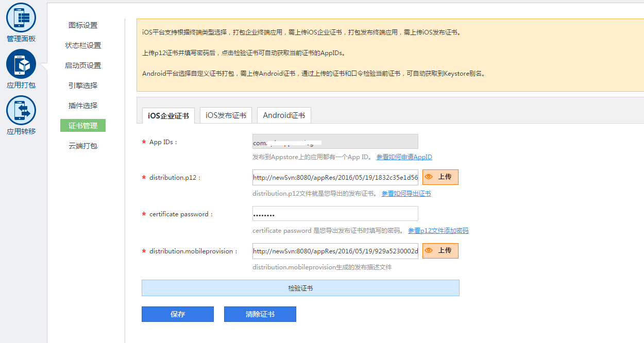
Task: Click the blue 保存 button
Action: 178,314
